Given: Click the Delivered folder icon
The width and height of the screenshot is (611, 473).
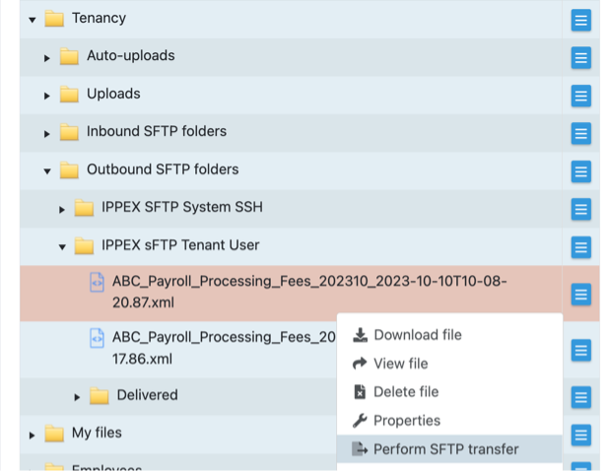Looking at the screenshot, I should point(99,396).
